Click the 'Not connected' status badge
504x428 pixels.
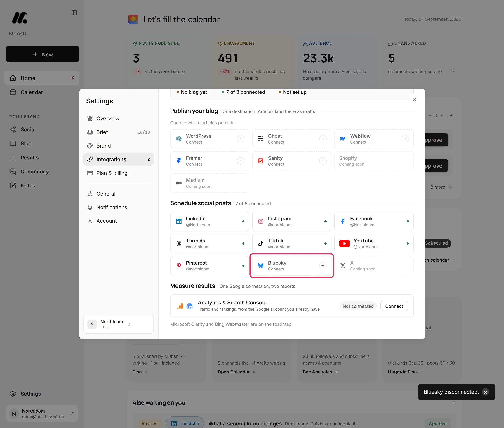(x=358, y=306)
